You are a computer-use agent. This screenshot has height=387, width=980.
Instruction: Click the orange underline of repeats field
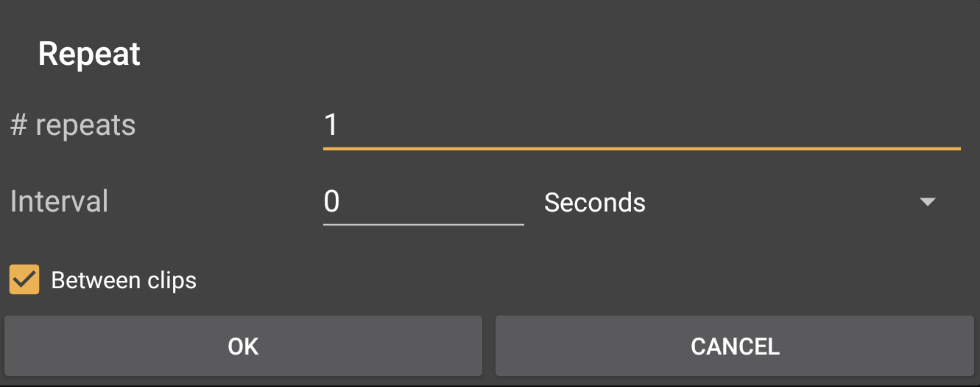pos(641,148)
